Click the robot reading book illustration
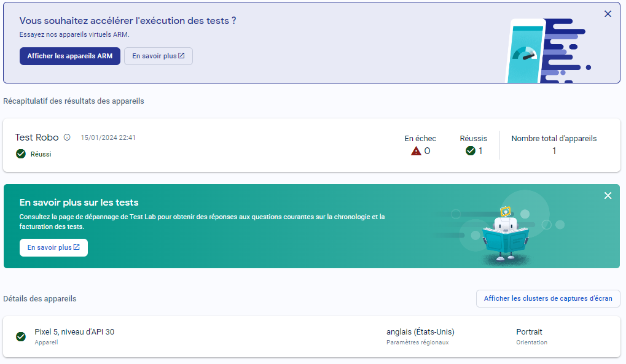Screen dimensions: 626x364 point(503,236)
